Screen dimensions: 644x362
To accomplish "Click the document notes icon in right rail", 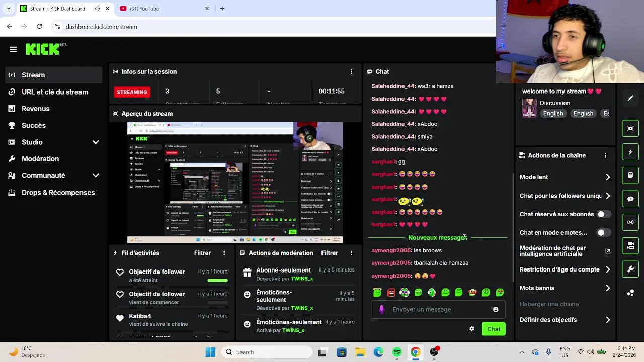I will [630, 175].
